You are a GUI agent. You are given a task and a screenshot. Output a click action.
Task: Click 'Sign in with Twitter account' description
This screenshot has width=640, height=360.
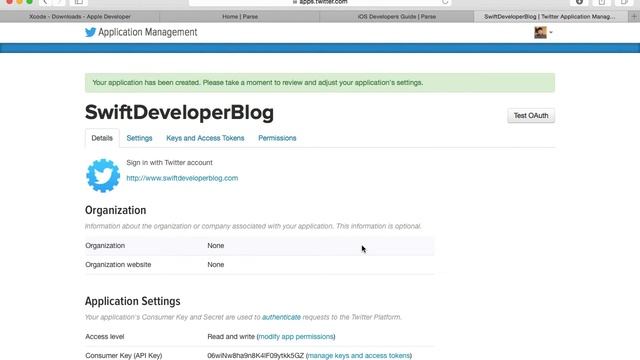(169, 162)
